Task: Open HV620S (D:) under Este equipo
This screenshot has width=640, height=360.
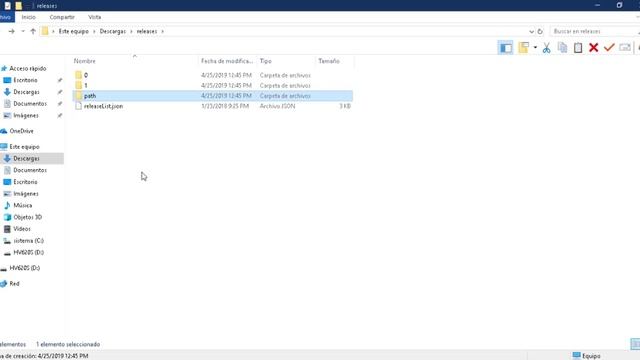Action: click(x=29, y=253)
